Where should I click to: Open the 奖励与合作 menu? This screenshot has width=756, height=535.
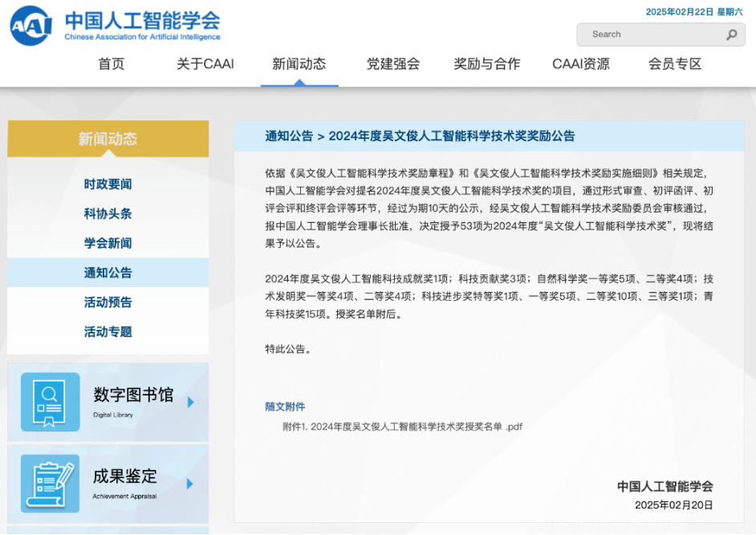487,63
